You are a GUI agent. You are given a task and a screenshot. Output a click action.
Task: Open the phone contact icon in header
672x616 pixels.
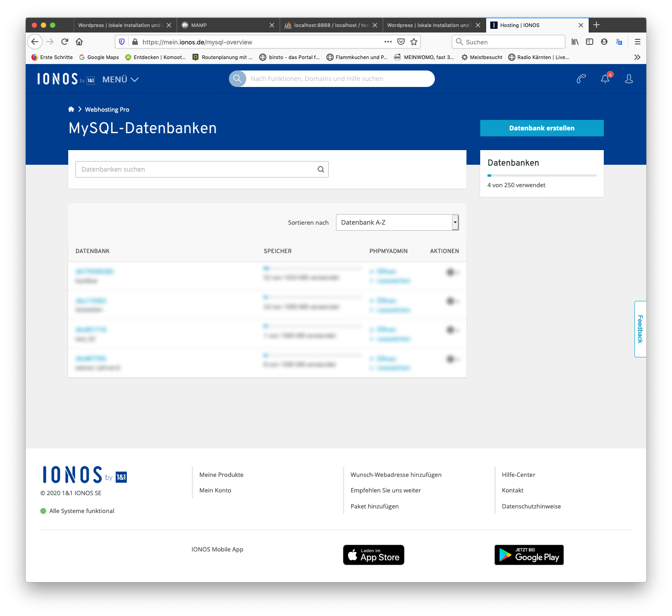coord(581,79)
